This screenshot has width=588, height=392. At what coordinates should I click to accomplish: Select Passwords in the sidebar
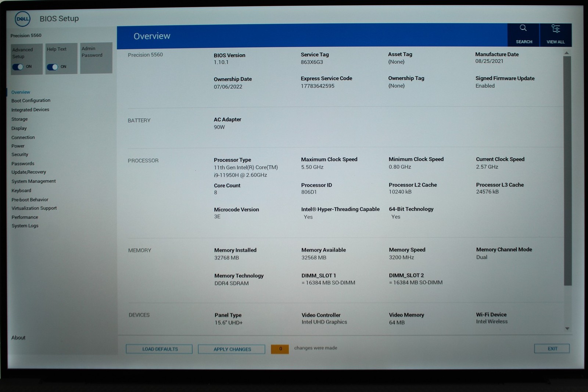coord(23,163)
